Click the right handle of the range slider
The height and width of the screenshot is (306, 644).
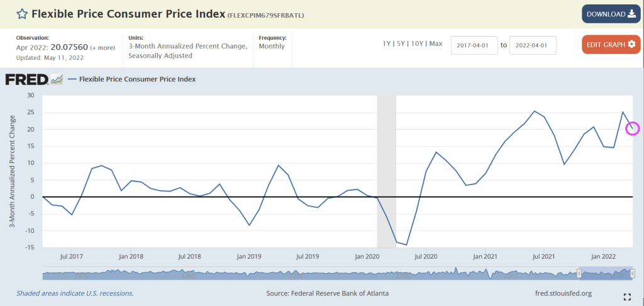[x=632, y=273]
